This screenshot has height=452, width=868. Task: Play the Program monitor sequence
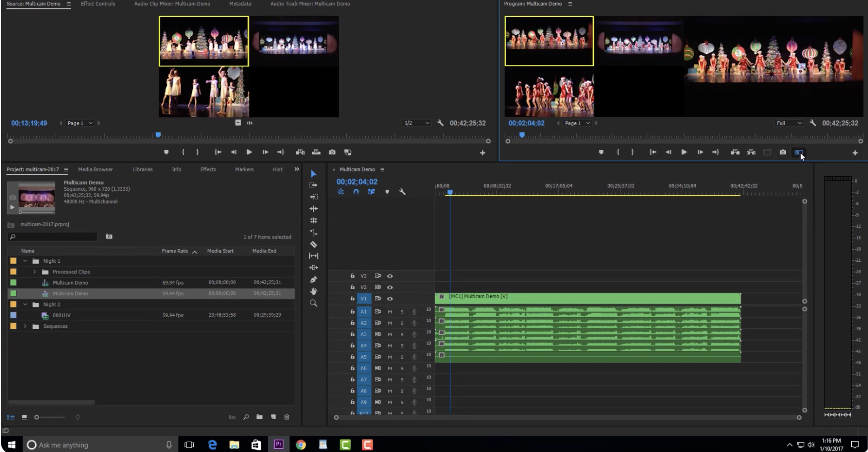(x=684, y=152)
